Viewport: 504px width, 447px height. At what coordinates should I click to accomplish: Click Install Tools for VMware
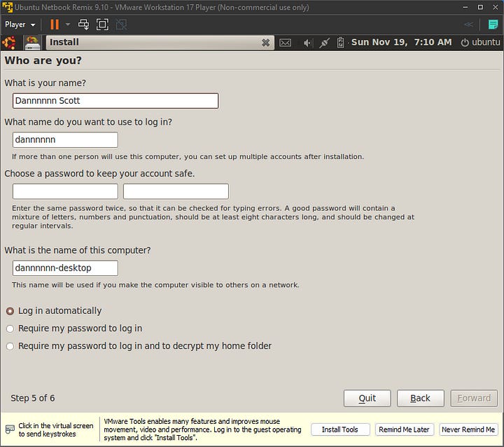point(340,429)
